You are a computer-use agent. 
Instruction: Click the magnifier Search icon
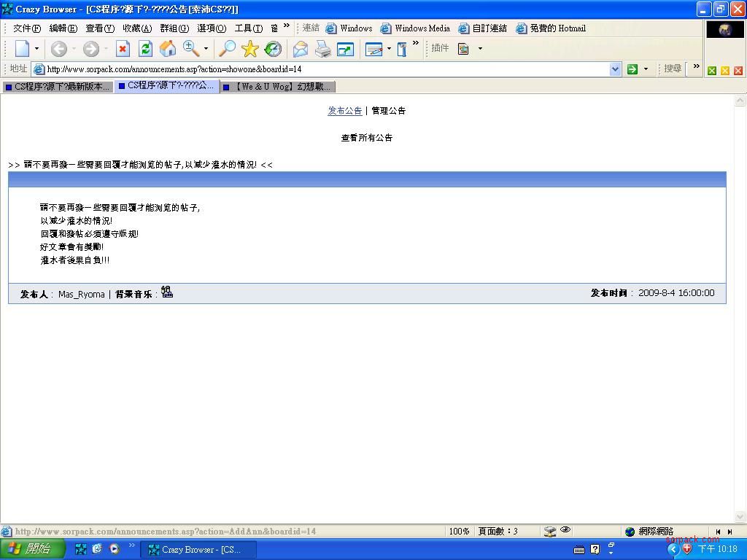[x=228, y=49]
